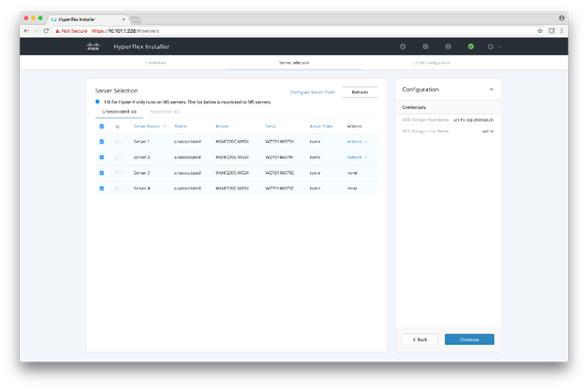Toggle the locator LED switch for Server 1
588x390 pixels.
(118, 142)
